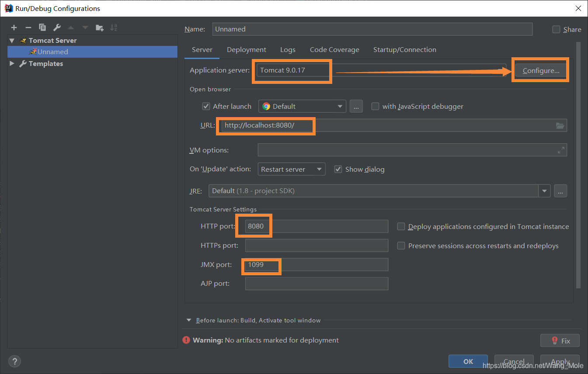This screenshot has height=374, width=588.
Task: Open the JRE dropdown arrow
Action: click(545, 191)
